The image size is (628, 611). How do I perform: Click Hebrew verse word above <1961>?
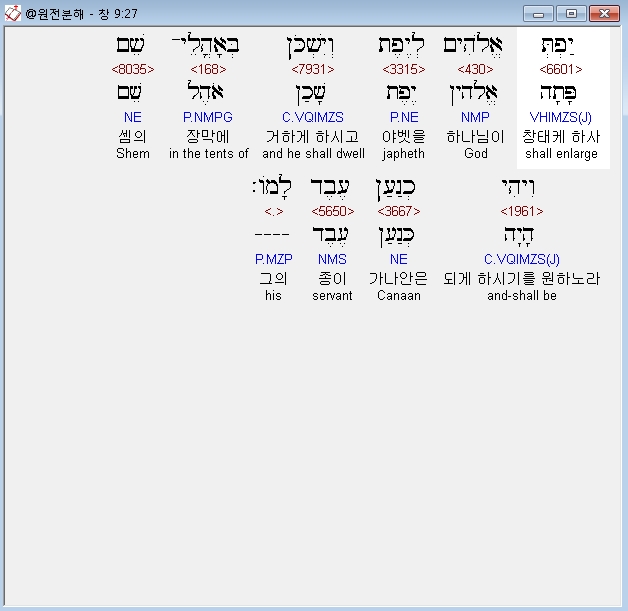[x=518, y=187]
